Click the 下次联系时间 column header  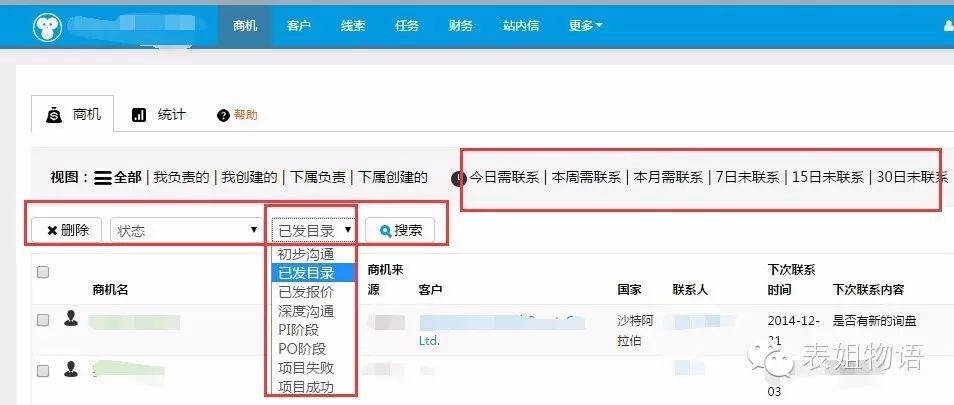(791, 279)
